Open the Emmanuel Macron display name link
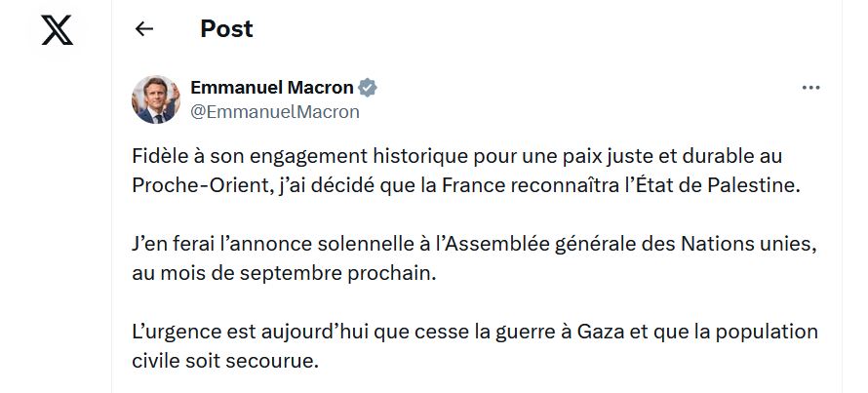This screenshot has height=393, width=868. pos(271,89)
